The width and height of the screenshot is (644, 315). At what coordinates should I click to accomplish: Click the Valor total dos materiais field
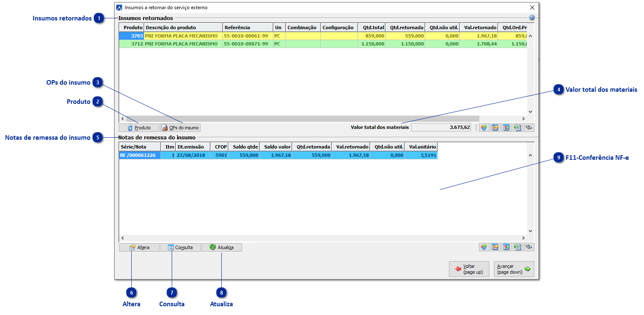click(441, 127)
